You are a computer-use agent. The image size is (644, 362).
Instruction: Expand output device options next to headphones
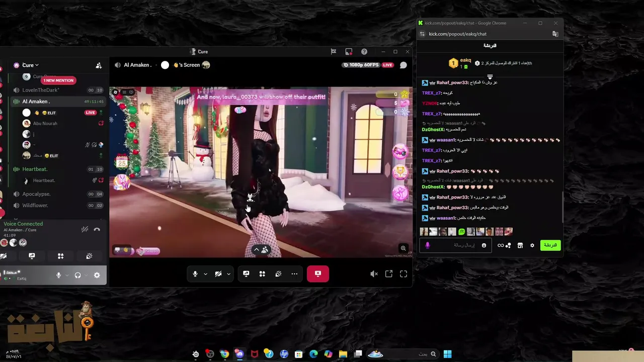[x=86, y=275]
